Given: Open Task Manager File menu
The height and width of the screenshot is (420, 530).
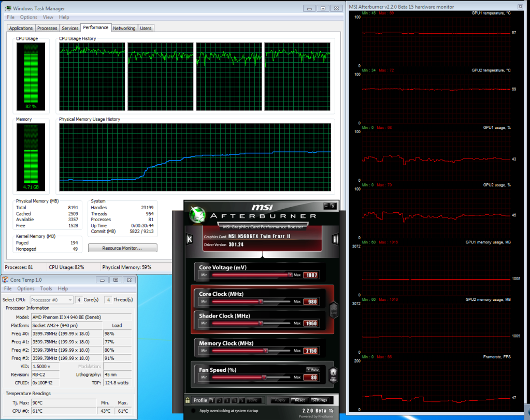Looking at the screenshot, I should 10,17.
